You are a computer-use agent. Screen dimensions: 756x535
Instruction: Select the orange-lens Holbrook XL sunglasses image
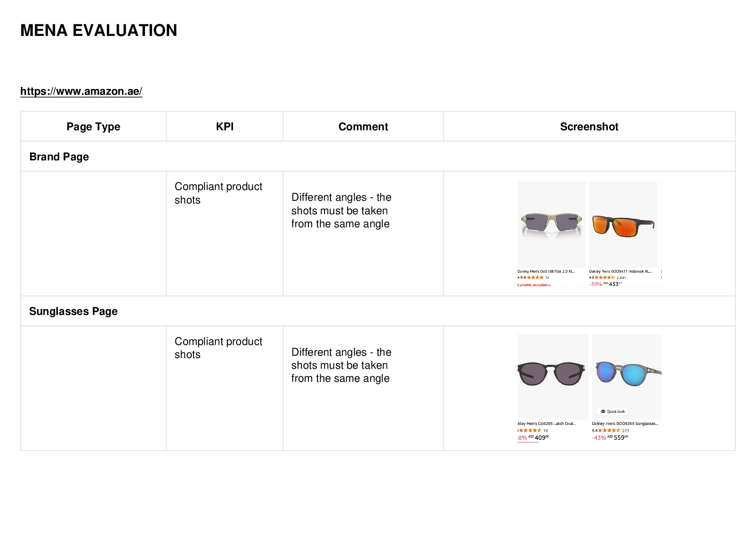[623, 224]
